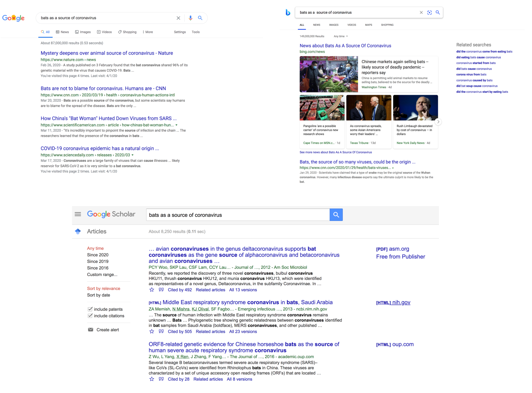Select Custom range in Scholar date filter
Screen dimensions: 532x393
tap(102, 275)
